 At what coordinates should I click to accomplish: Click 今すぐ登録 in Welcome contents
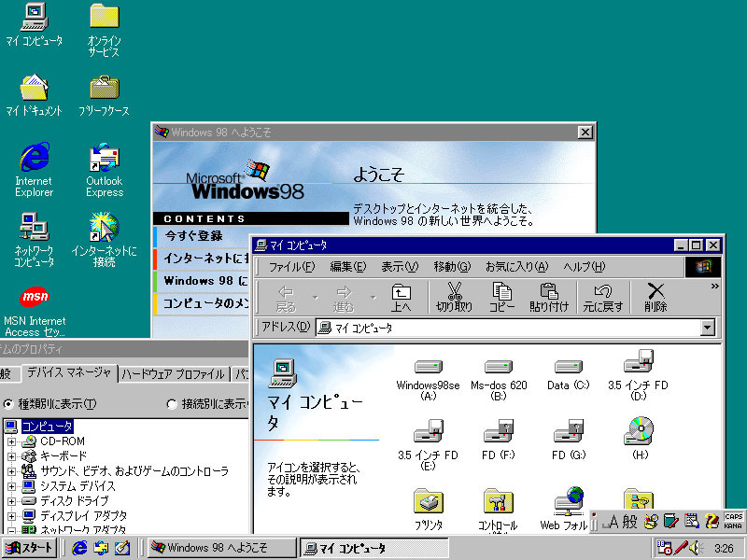point(194,236)
